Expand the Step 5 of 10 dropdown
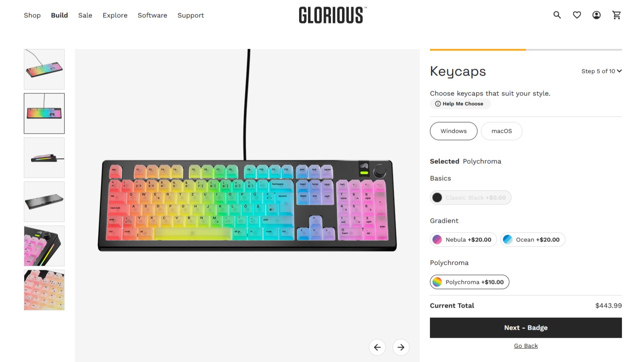The image size is (644, 362). (602, 71)
